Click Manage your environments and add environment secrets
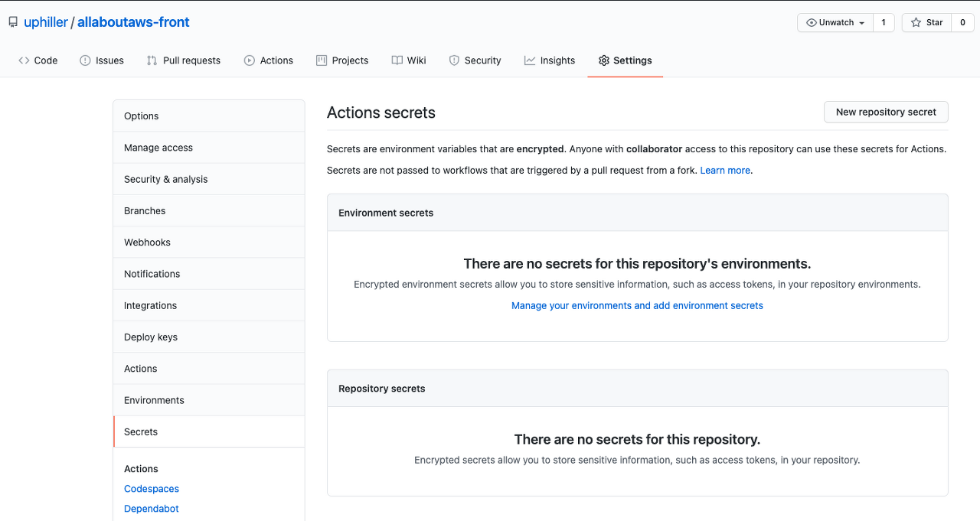This screenshot has width=980, height=521. coord(637,305)
